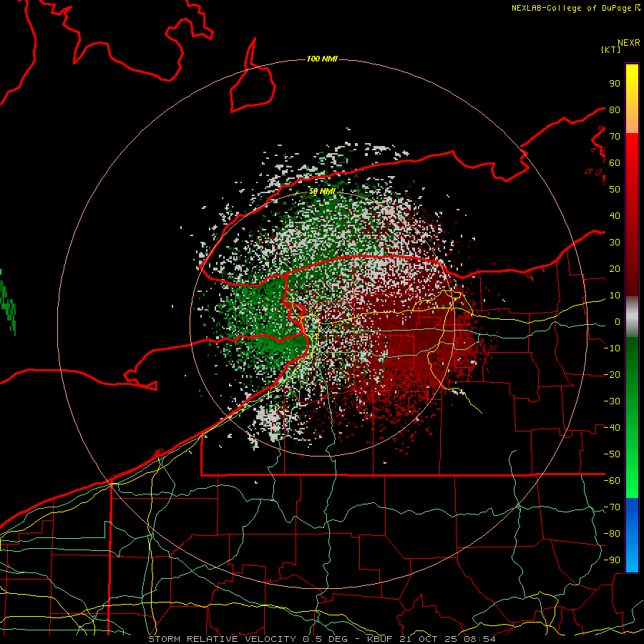Click the 0 value on velocity scale
This screenshot has width=644, height=644.
[x=618, y=322]
